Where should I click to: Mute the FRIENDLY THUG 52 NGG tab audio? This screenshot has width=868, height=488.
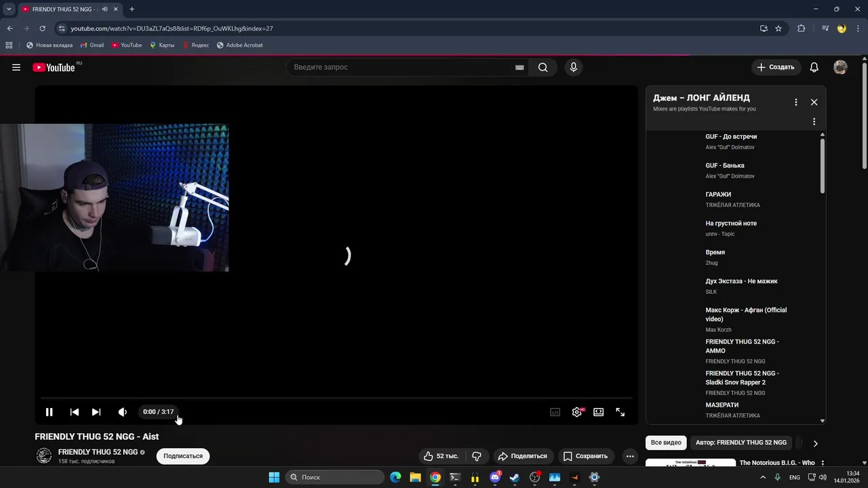coord(104,9)
